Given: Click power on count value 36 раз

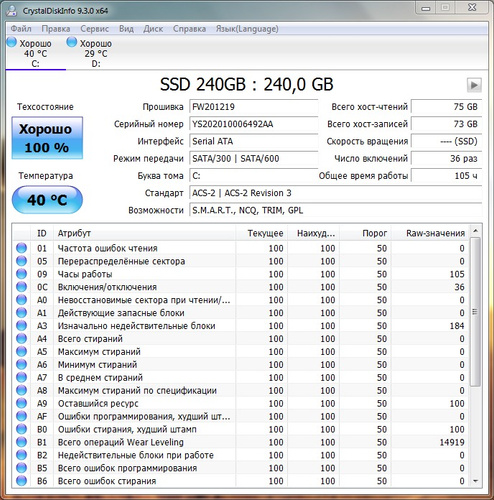Looking at the screenshot, I should pyautogui.click(x=447, y=158).
